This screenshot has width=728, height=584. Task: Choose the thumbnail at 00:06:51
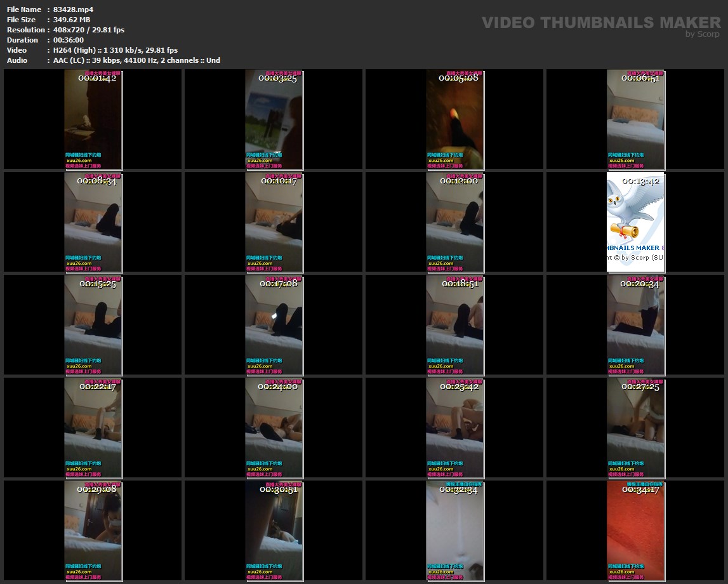pos(635,119)
